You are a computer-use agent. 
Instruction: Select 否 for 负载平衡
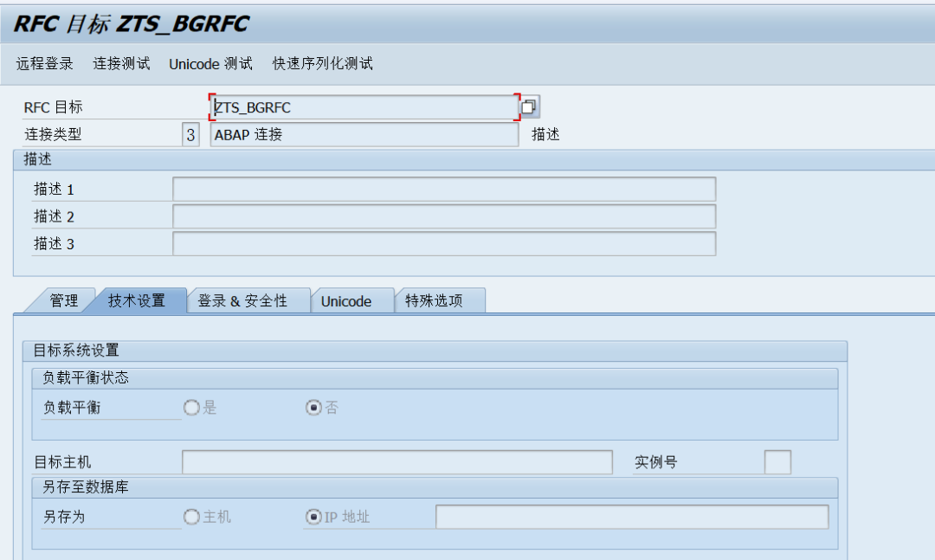(x=313, y=407)
